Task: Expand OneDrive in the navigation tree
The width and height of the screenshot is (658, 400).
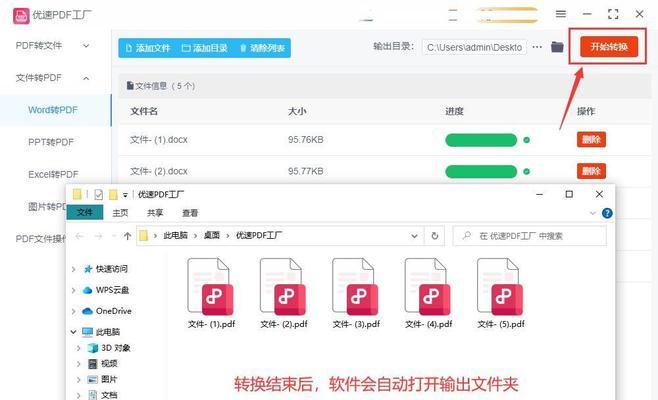Action: pyautogui.click(x=74, y=311)
